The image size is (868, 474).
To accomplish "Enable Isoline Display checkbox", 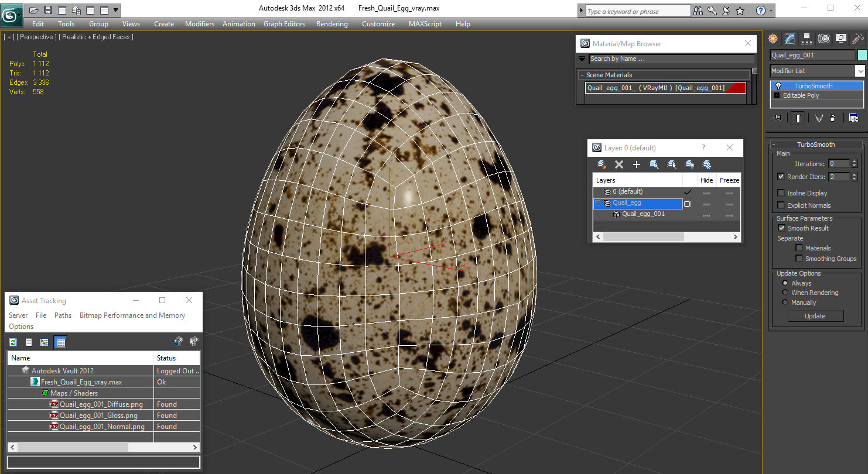I will 781,193.
